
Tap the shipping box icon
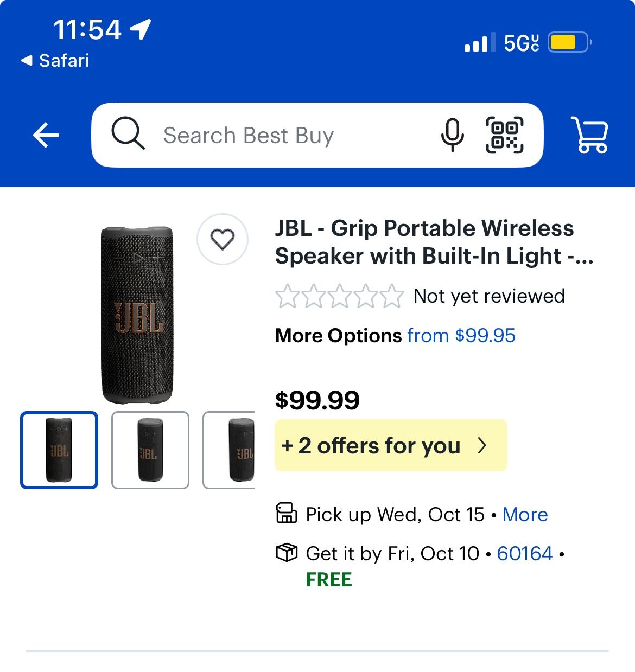click(287, 553)
